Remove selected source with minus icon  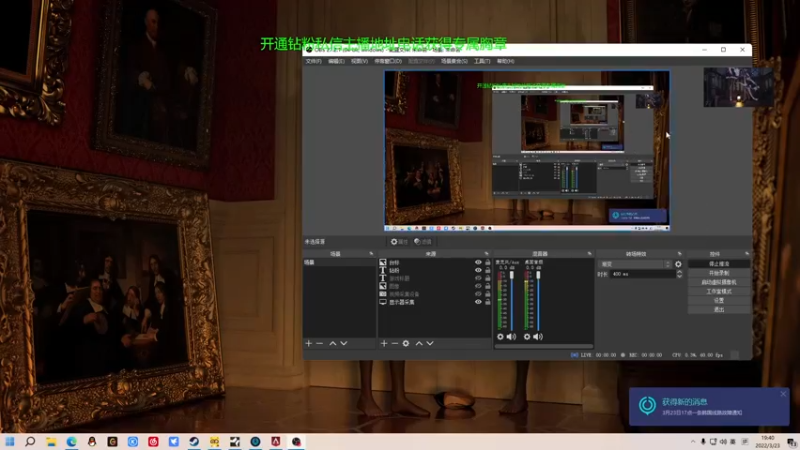coord(395,343)
